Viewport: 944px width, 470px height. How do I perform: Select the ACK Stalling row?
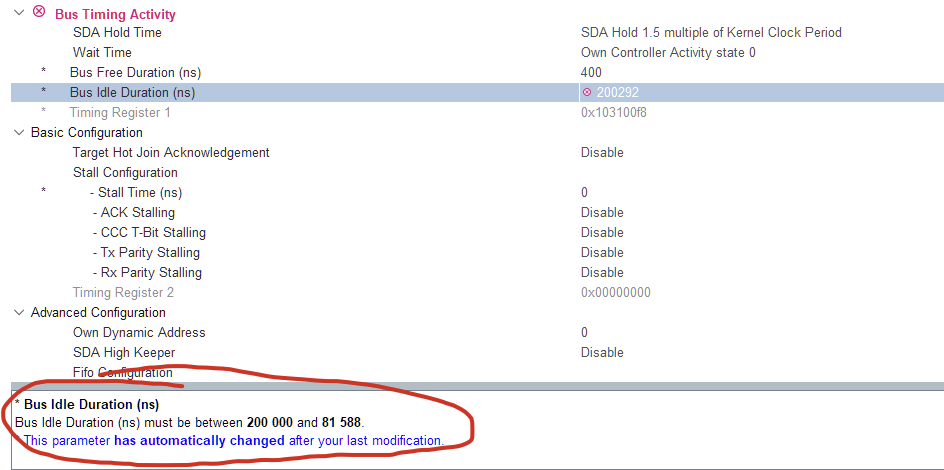(x=134, y=212)
